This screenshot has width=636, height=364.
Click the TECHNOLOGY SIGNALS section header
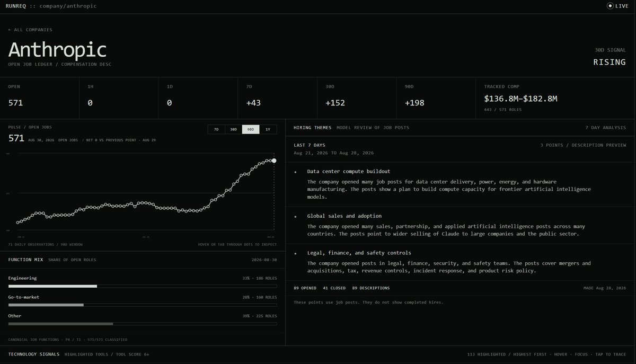[34, 354]
